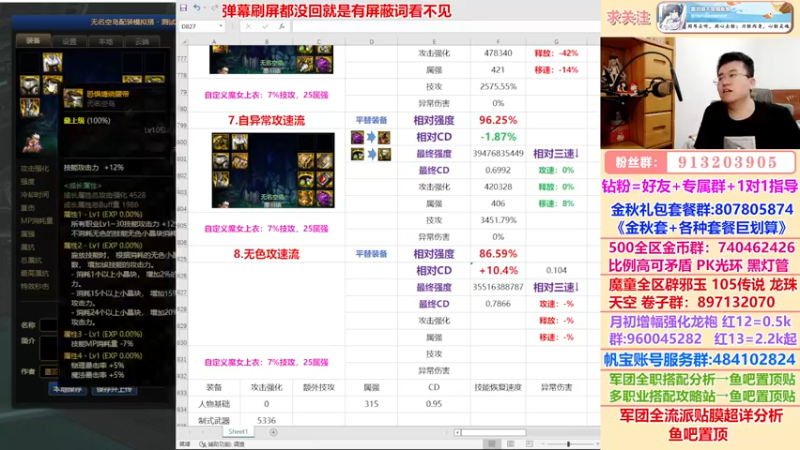Click into the Excel formula bar input

(445, 26)
